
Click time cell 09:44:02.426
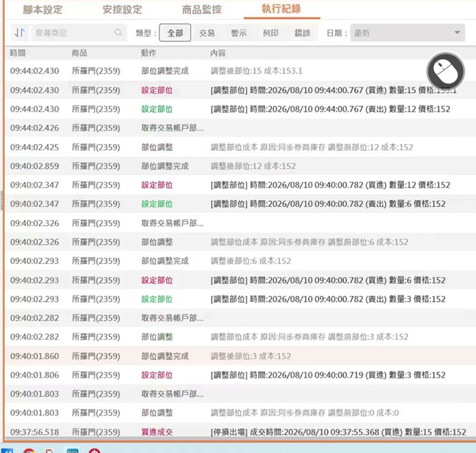[34, 128]
